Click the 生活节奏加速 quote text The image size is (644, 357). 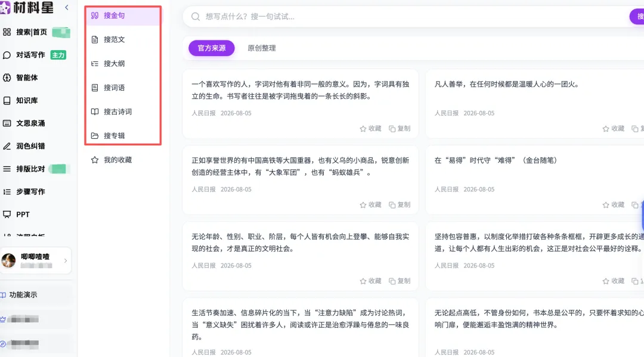300,325
